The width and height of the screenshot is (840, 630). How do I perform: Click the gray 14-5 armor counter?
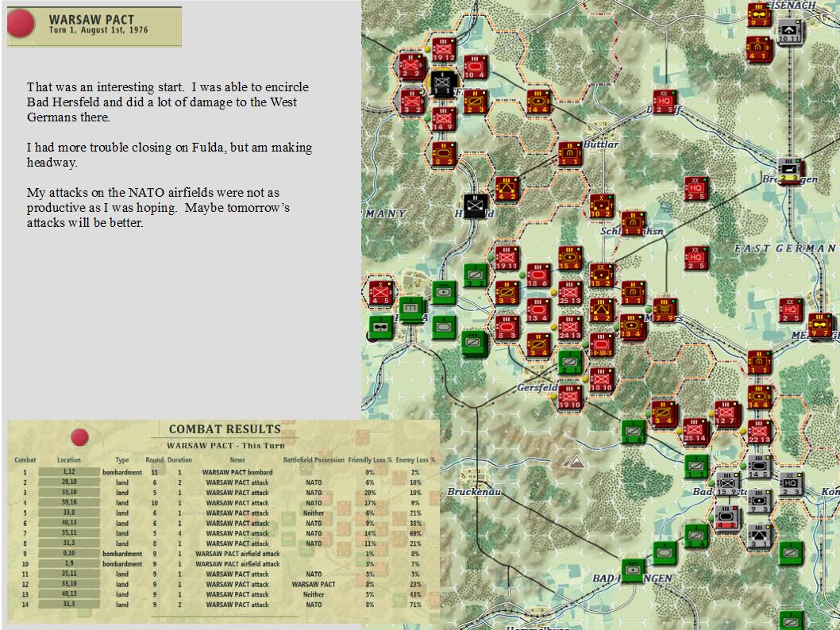click(x=759, y=467)
